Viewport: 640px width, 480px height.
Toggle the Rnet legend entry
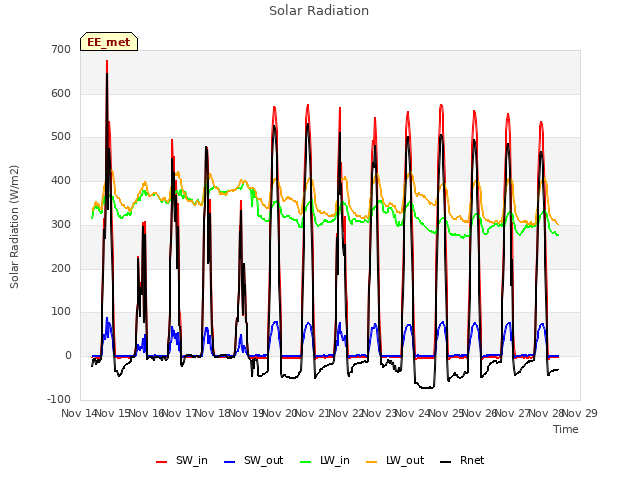click(462, 461)
